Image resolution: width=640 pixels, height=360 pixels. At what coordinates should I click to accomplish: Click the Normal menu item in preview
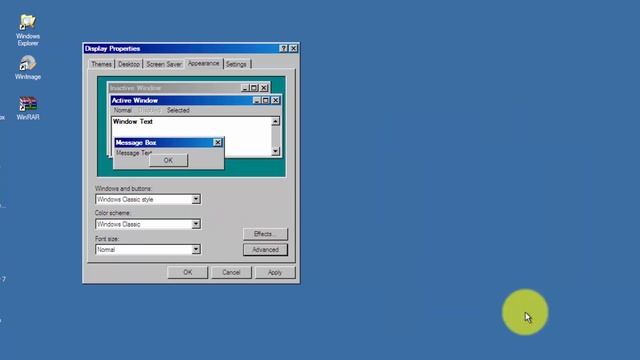(122, 110)
